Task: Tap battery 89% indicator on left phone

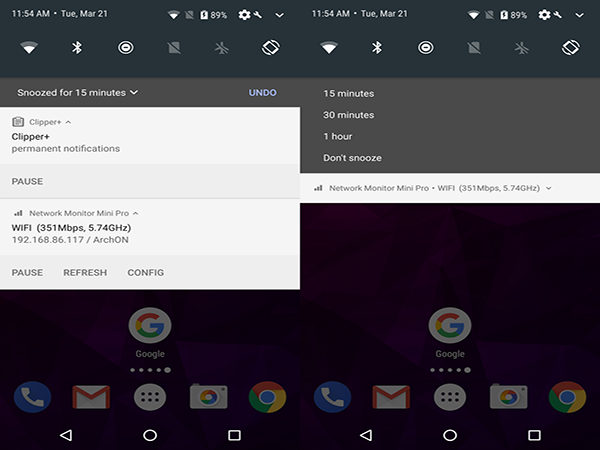Action: point(214,15)
